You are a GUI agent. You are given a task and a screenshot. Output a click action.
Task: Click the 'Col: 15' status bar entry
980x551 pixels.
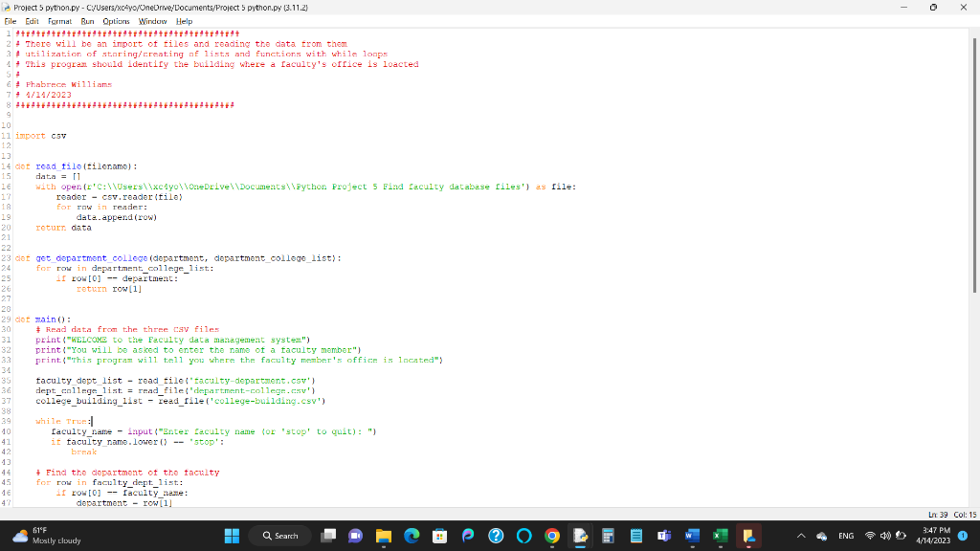(965, 515)
